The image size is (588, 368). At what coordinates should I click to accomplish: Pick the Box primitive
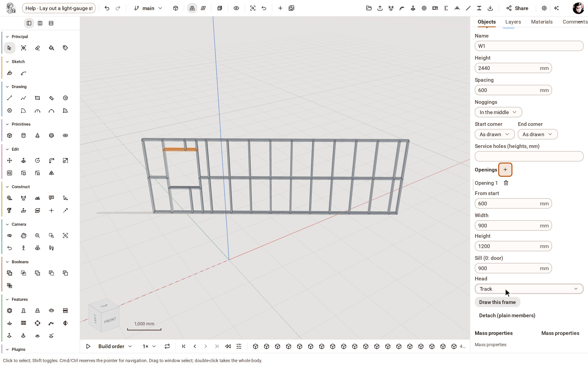[10, 135]
